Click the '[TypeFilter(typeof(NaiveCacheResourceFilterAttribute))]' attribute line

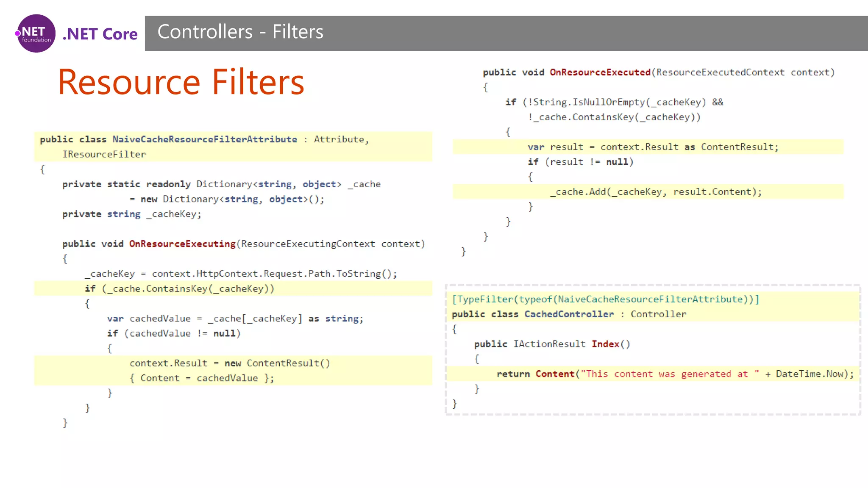[606, 299]
